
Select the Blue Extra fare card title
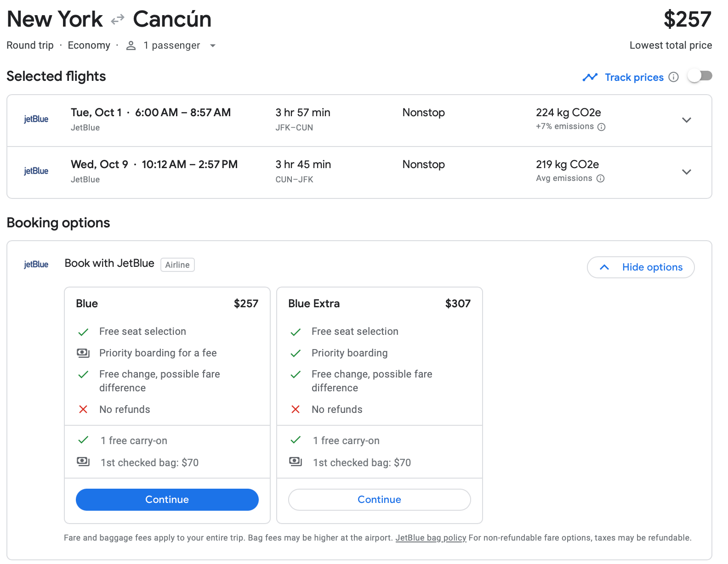click(x=314, y=304)
